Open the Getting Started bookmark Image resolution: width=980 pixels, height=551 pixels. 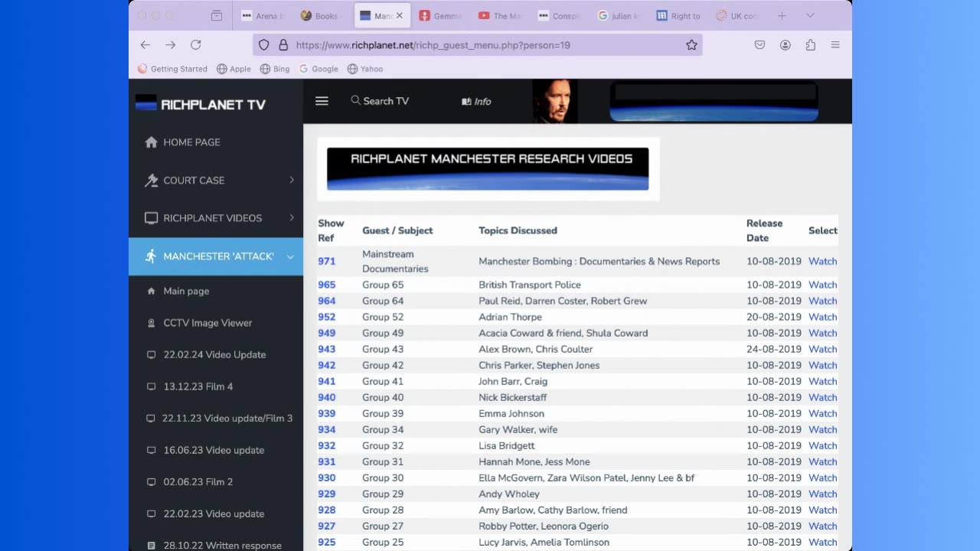click(172, 69)
